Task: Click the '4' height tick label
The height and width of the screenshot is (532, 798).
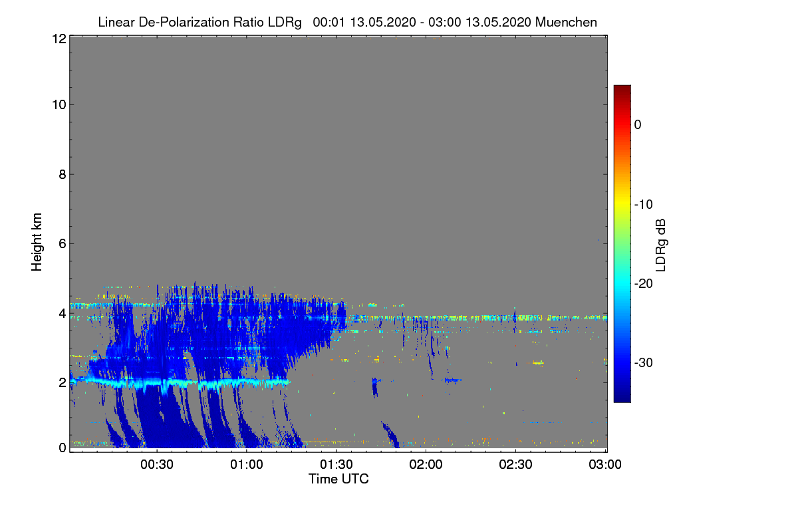Action: coord(62,313)
